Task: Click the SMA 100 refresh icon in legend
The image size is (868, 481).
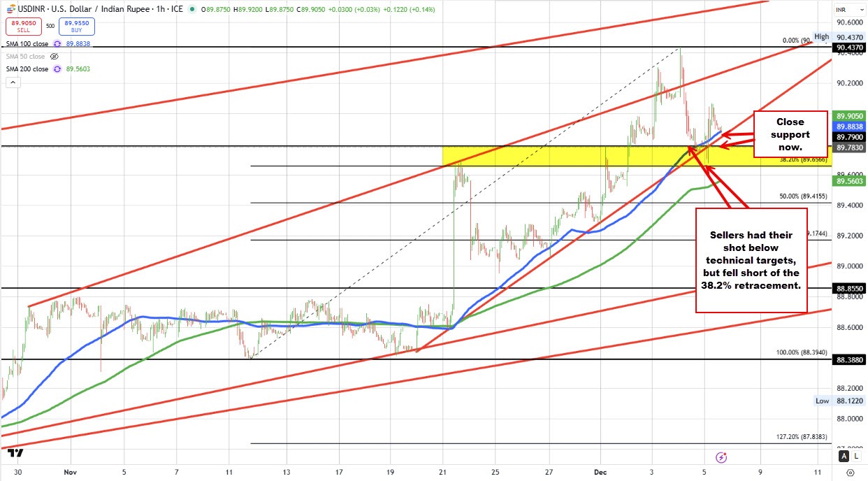Action: pyautogui.click(x=57, y=43)
